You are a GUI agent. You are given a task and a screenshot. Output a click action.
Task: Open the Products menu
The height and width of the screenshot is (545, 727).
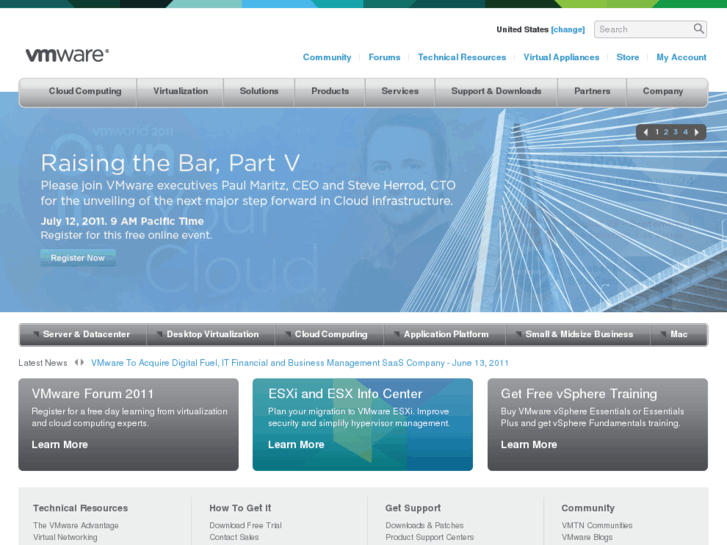pos(330,92)
